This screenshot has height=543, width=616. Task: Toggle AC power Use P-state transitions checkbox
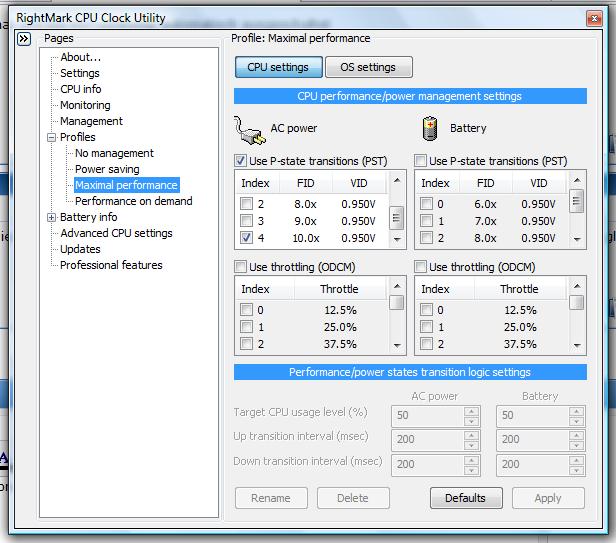[240, 161]
